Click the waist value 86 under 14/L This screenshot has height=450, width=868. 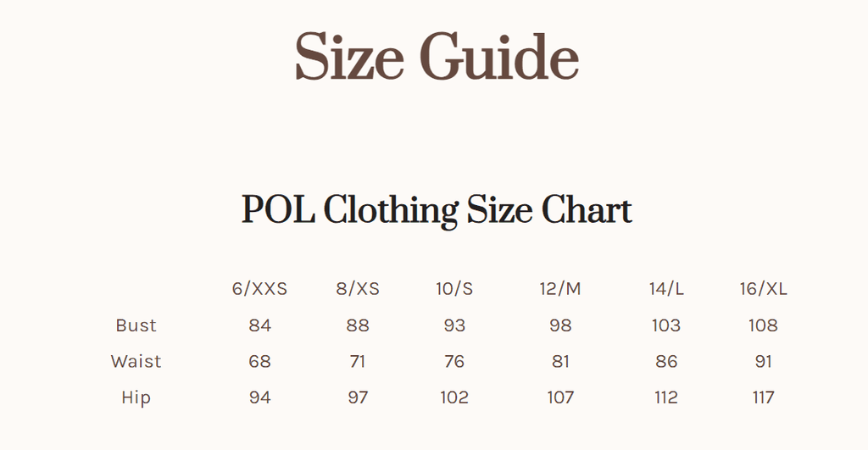[x=666, y=362]
